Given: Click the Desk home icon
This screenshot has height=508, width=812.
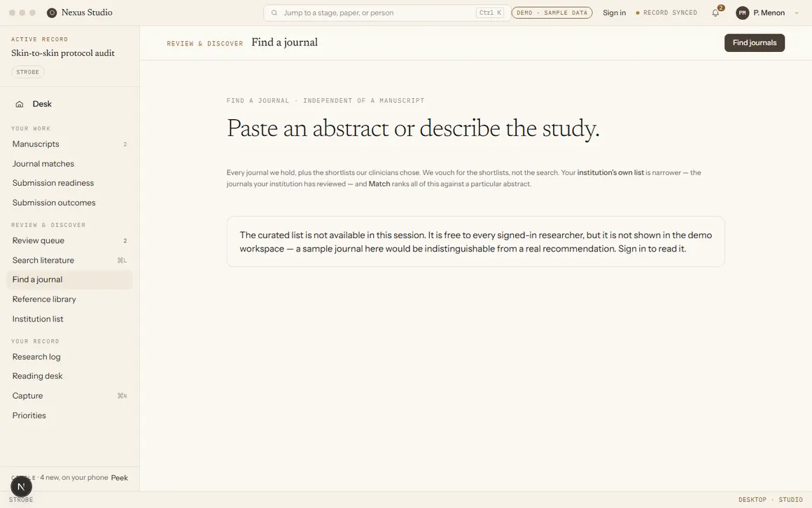Looking at the screenshot, I should pyautogui.click(x=19, y=104).
